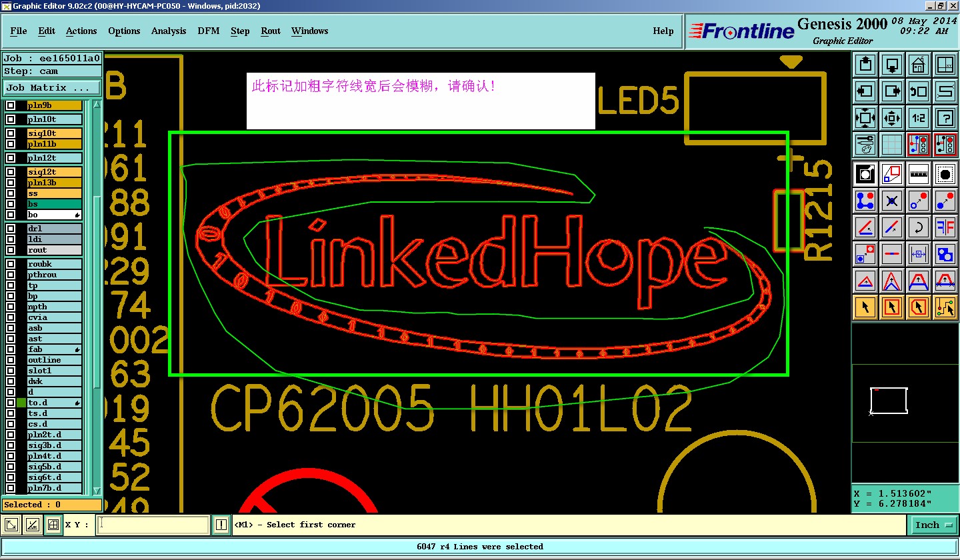Click the 1:2 zoom scale icon

click(x=919, y=118)
